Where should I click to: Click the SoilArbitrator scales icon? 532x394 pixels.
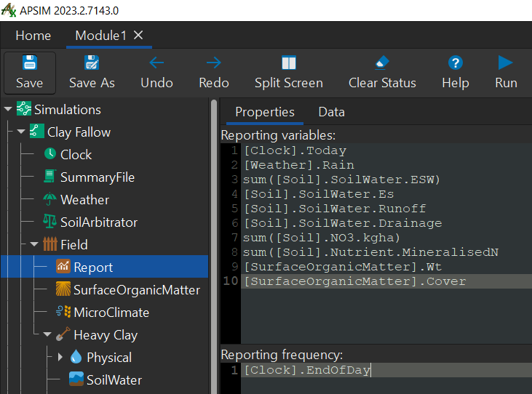(49, 221)
